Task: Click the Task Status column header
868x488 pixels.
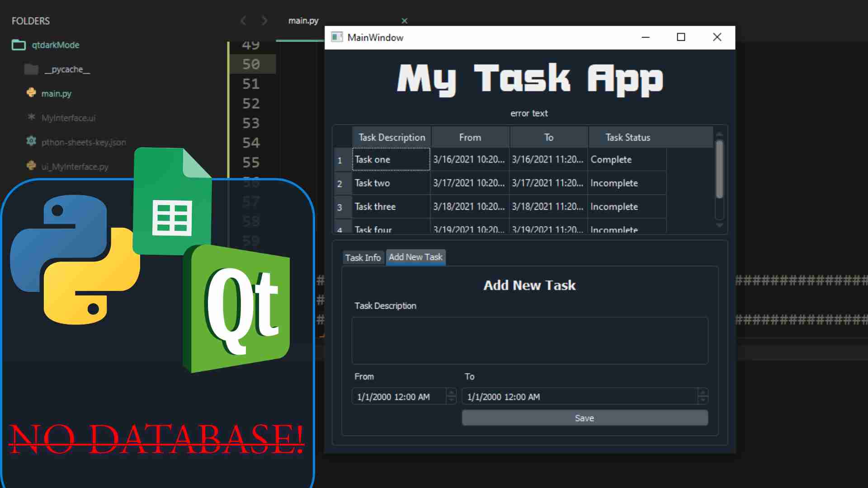Action: 628,137
